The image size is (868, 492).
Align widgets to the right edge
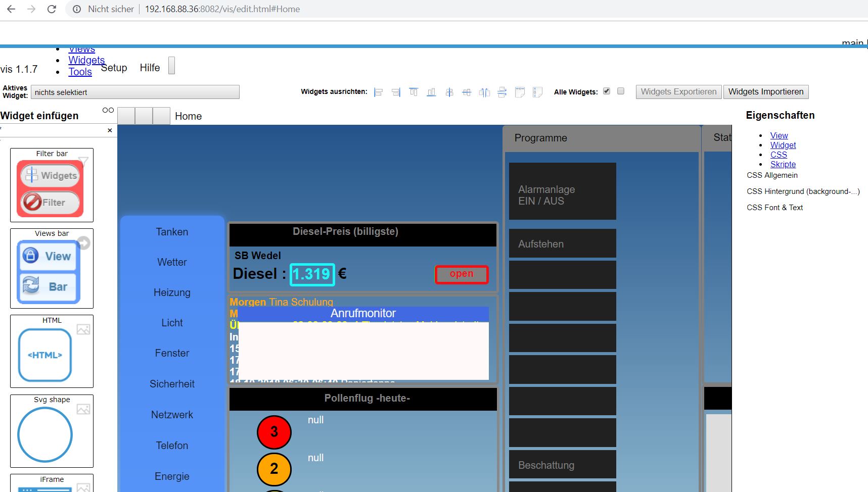tap(396, 92)
